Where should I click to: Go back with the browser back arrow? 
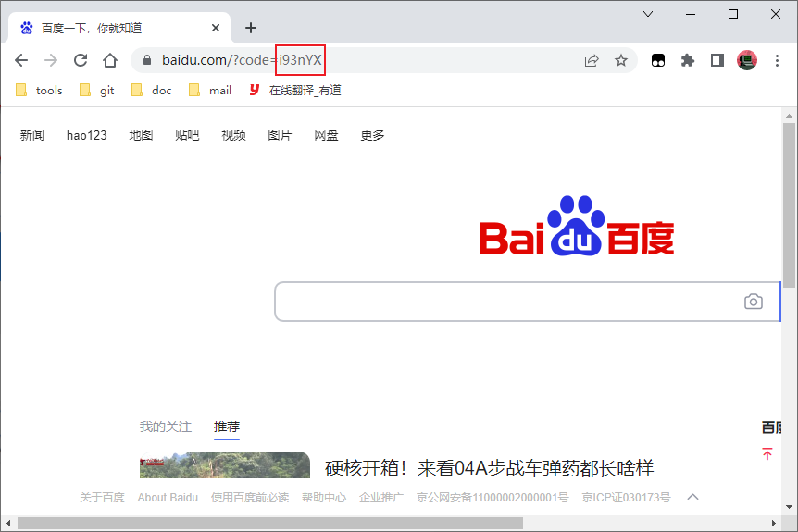21,60
